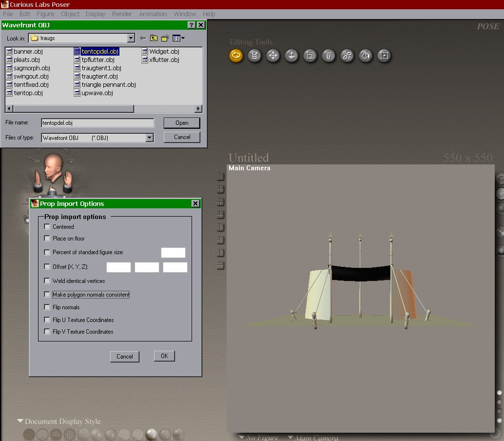Check Make polygon normals consistent
This screenshot has width=504, height=441.
tap(47, 294)
